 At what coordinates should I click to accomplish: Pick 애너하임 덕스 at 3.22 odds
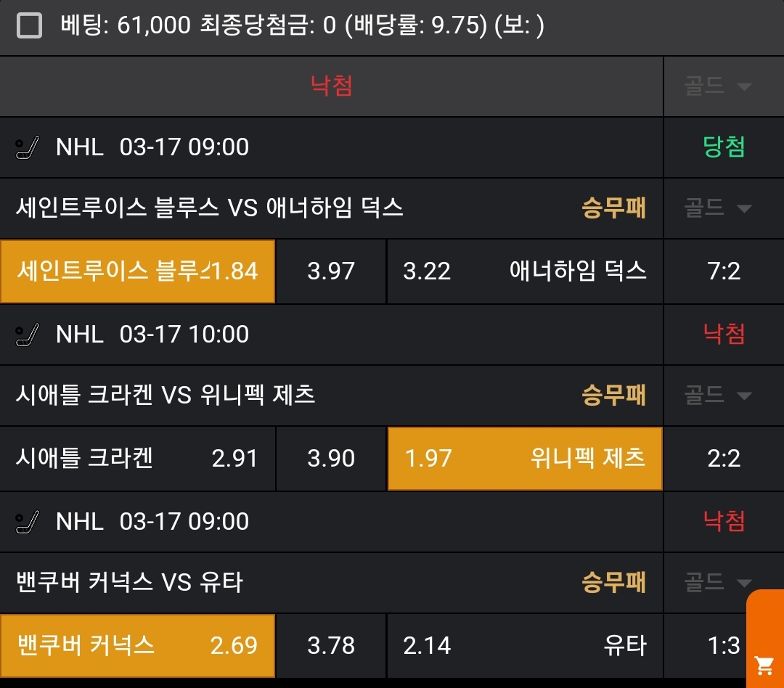coord(525,271)
